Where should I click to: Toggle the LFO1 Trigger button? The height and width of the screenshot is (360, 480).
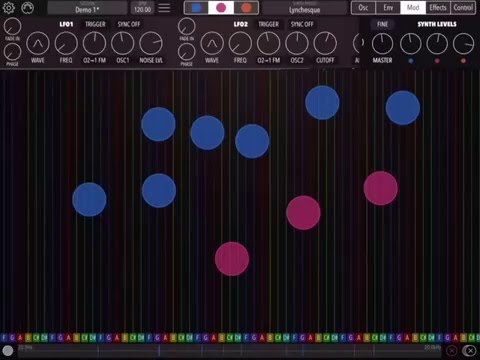(95, 24)
